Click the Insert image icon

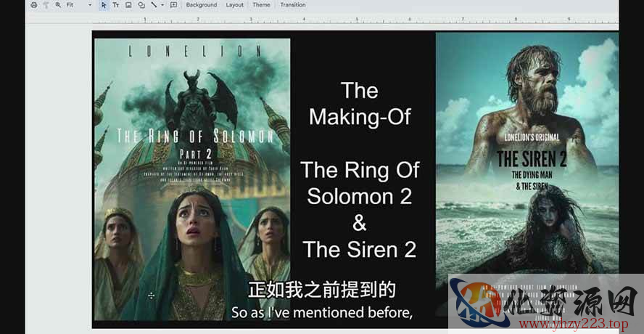pos(128,5)
